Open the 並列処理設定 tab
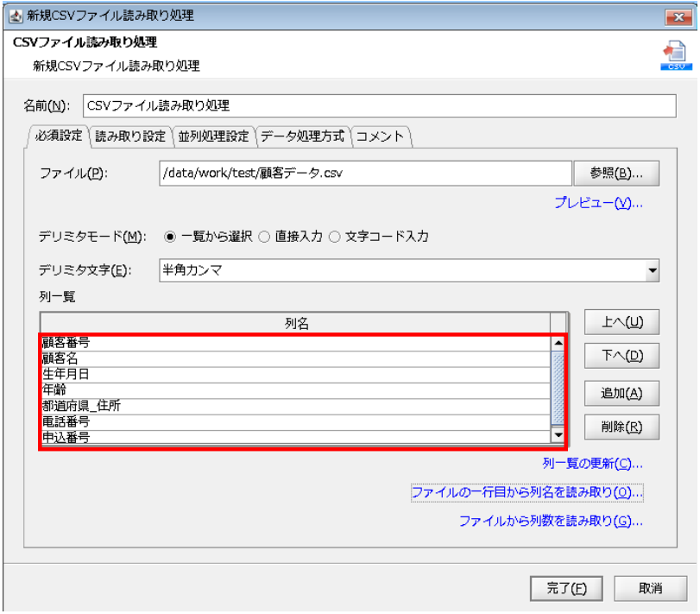700x614 pixels. (213, 136)
